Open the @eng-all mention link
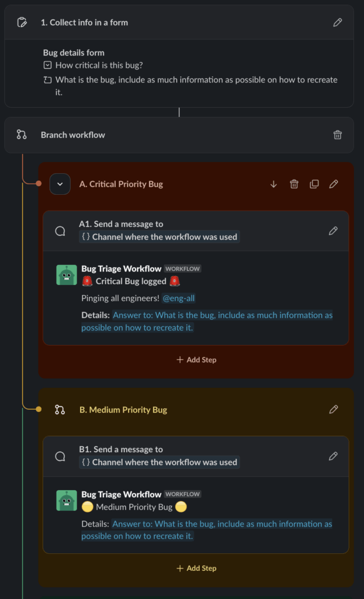 point(179,298)
